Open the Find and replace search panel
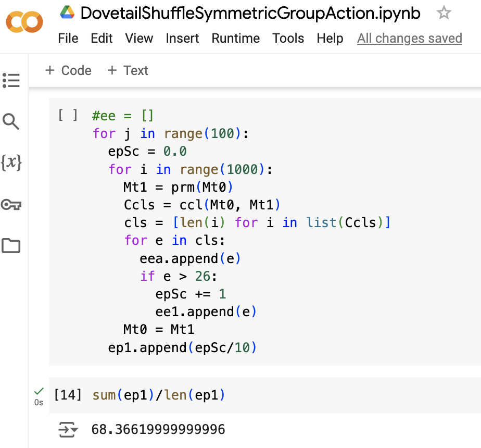This screenshot has height=448, width=481. click(x=11, y=122)
